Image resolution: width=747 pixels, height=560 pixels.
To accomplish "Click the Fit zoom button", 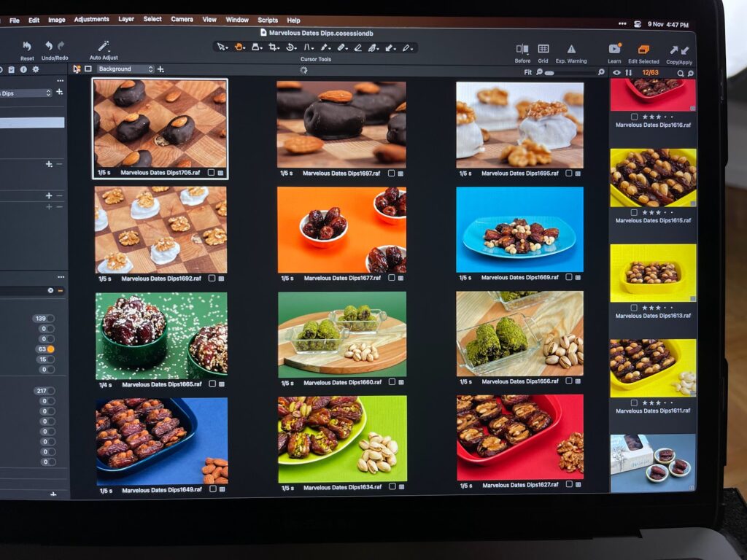I will coord(527,72).
